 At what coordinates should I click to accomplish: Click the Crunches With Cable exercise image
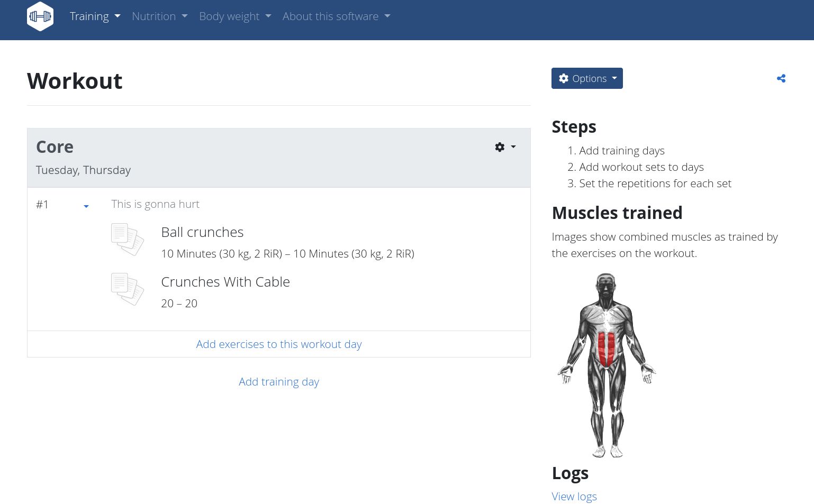click(128, 289)
